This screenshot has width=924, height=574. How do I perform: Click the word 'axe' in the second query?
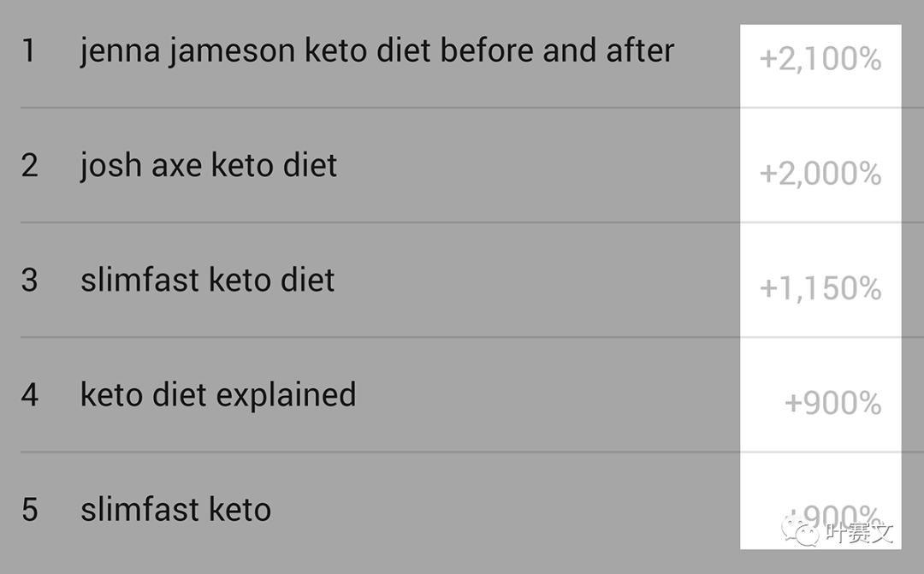[x=177, y=166]
